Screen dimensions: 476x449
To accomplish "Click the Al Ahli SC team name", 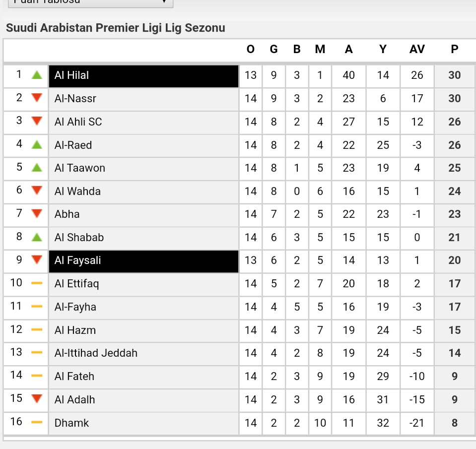I will [78, 122].
